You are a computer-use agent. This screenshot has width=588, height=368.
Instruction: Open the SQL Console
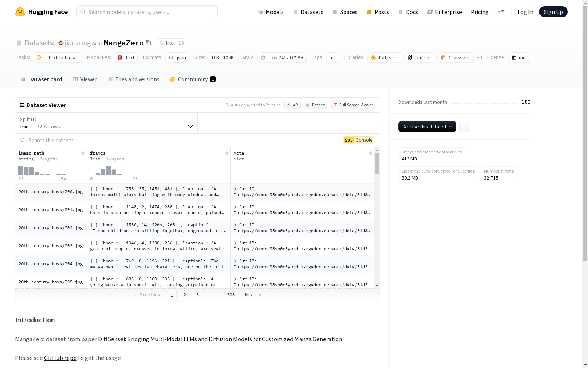point(358,140)
